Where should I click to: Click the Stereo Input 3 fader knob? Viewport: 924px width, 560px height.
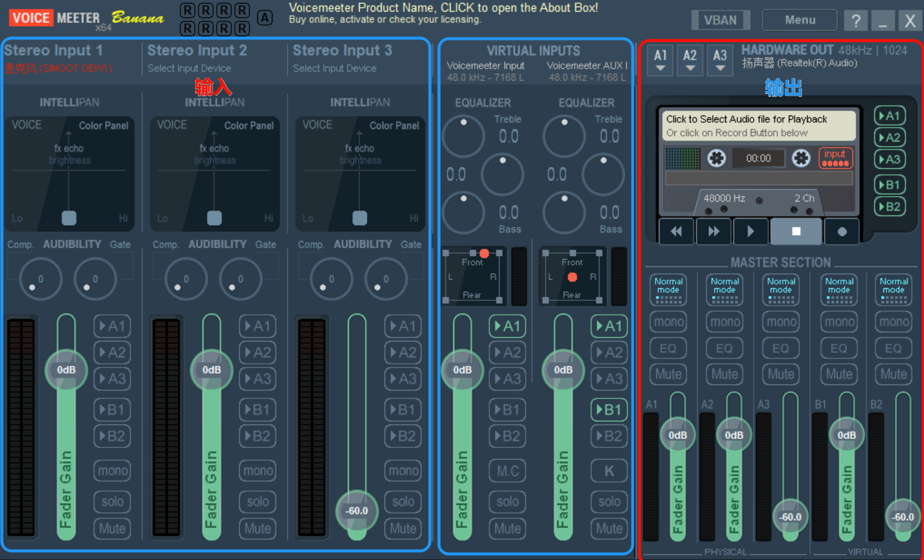[357, 510]
